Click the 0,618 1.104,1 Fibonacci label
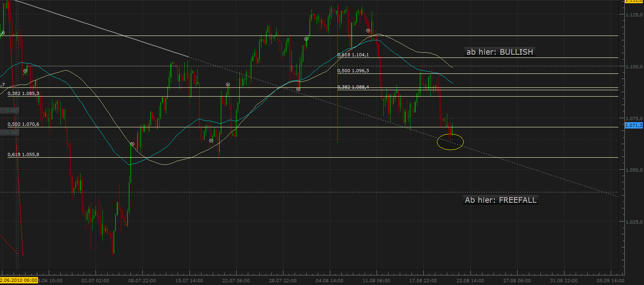 353,55
